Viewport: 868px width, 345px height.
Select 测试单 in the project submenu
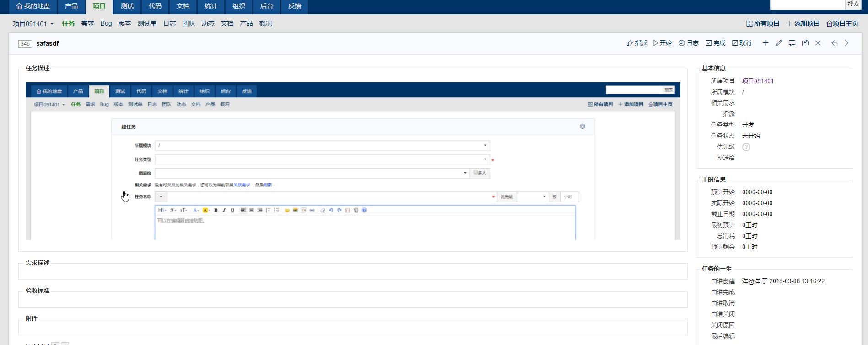(x=147, y=24)
